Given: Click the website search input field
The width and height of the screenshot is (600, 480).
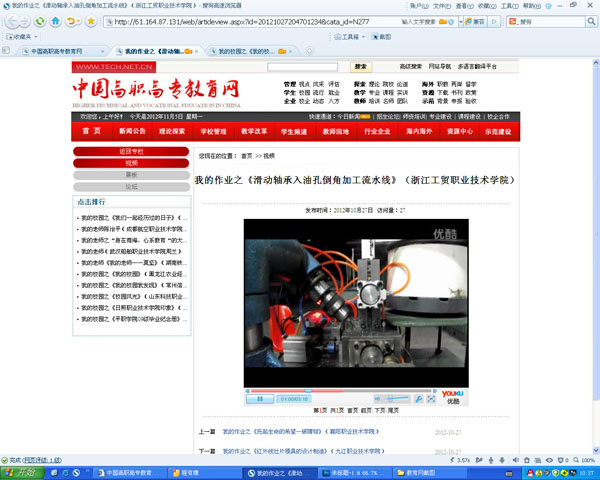Looking at the screenshot, I should tap(302, 67).
